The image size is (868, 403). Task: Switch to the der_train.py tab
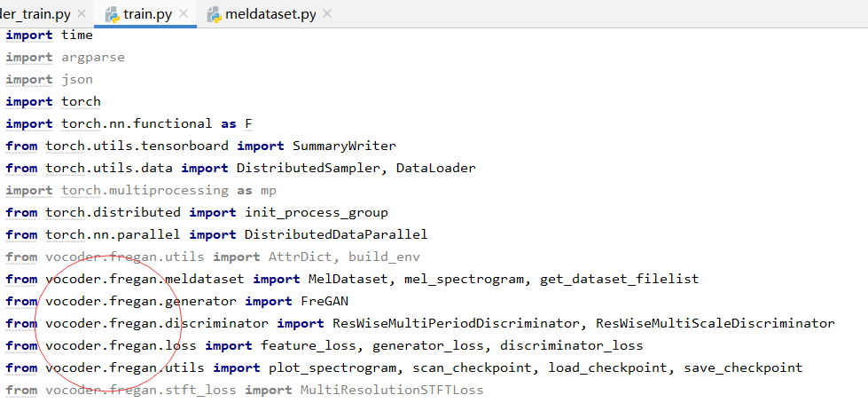click(x=34, y=14)
